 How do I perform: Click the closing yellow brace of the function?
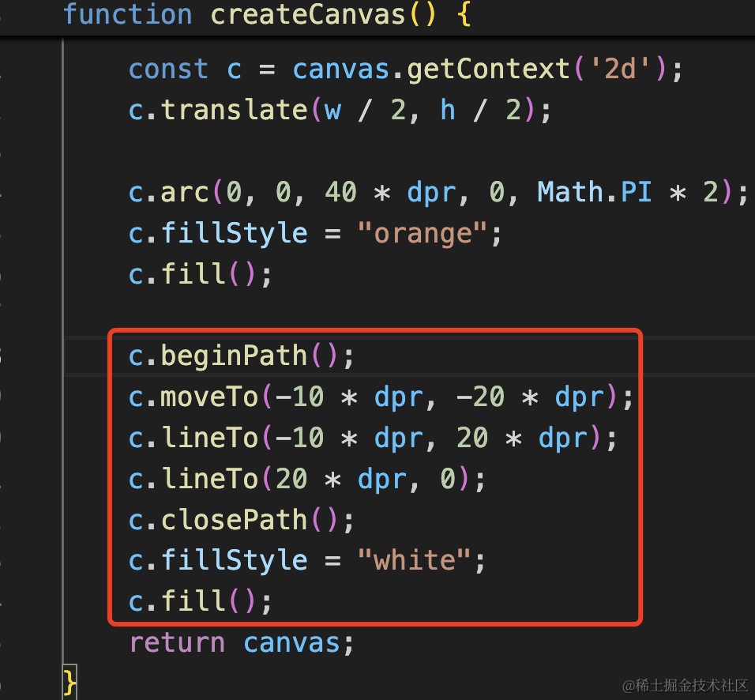(69, 682)
